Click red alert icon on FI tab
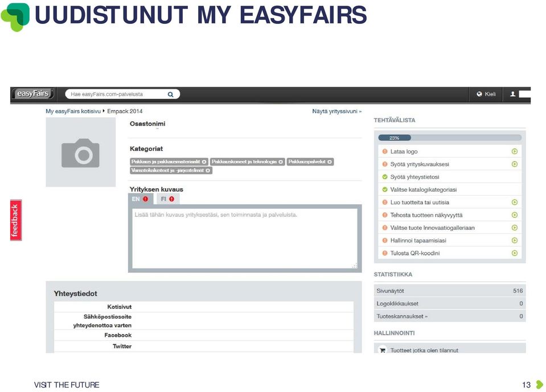Image resolution: width=546 pixels, height=392 pixels. (172, 199)
